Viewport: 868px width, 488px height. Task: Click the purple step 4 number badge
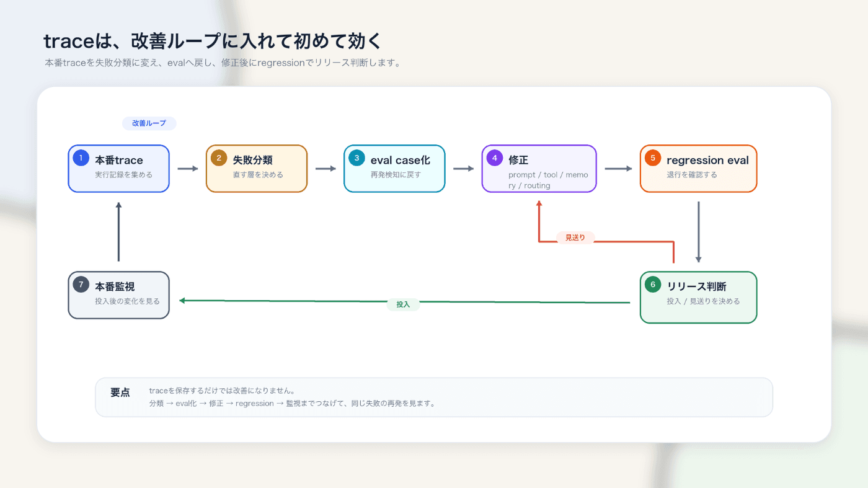495,158
